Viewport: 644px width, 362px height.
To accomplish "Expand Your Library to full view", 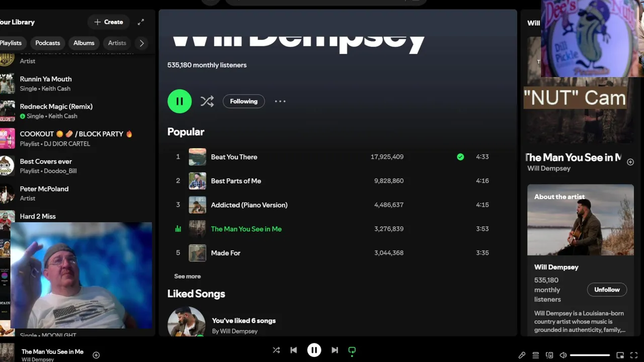I will click(x=141, y=22).
